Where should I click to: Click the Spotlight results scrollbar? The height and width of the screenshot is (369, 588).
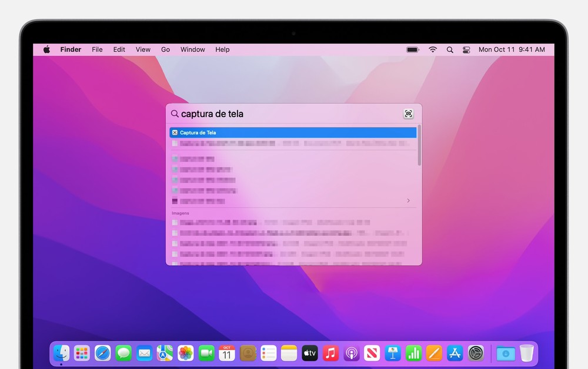click(x=419, y=145)
